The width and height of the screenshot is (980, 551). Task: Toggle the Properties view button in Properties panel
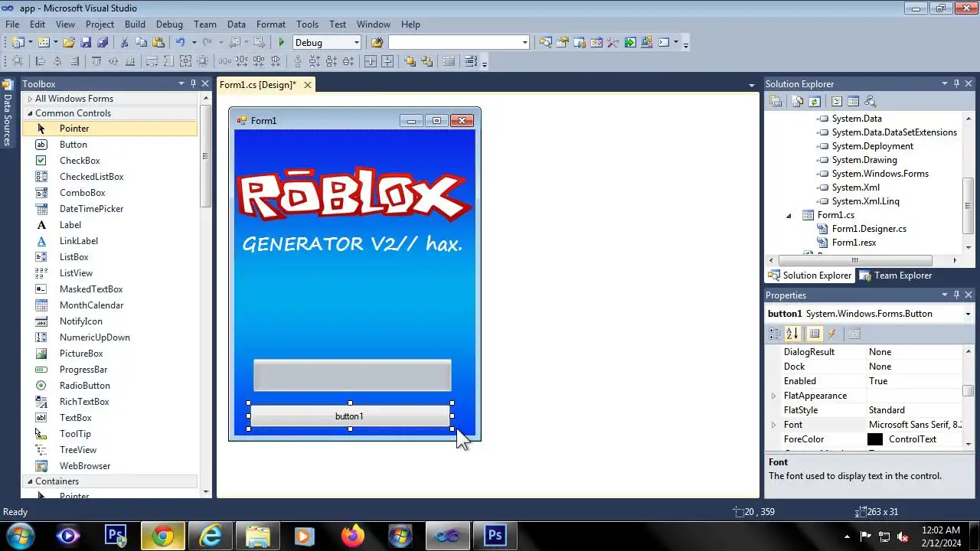pos(814,334)
